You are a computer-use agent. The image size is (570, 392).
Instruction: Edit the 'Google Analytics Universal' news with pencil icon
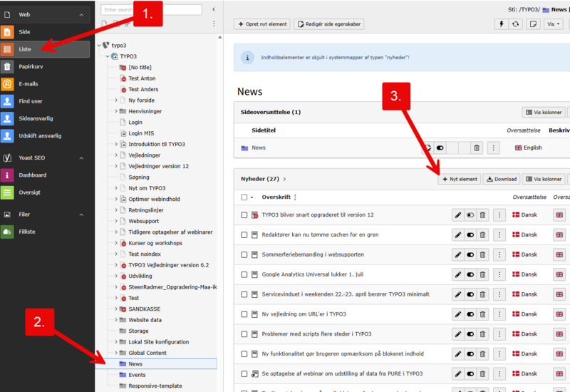(x=457, y=274)
